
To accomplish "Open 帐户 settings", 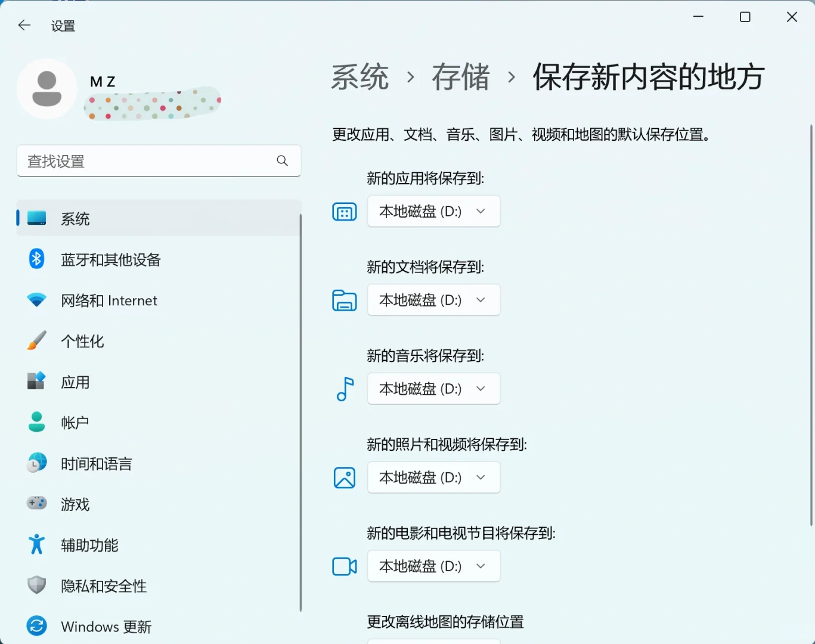I will (x=159, y=422).
